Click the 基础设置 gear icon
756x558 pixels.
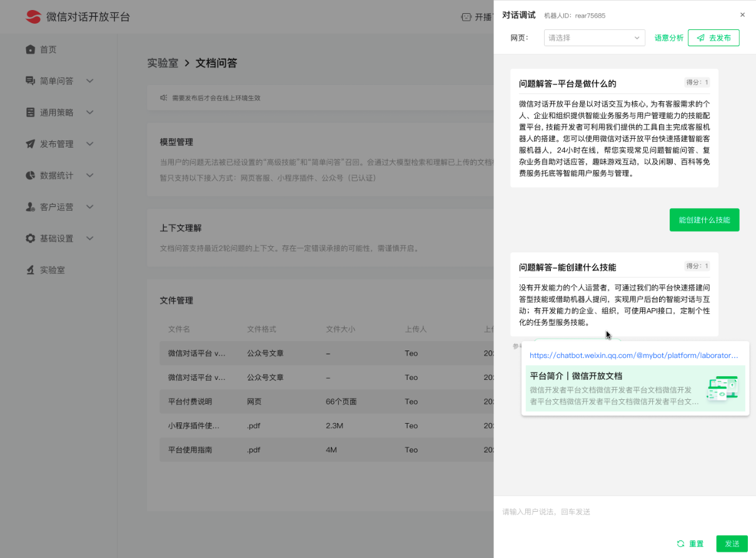coord(30,238)
